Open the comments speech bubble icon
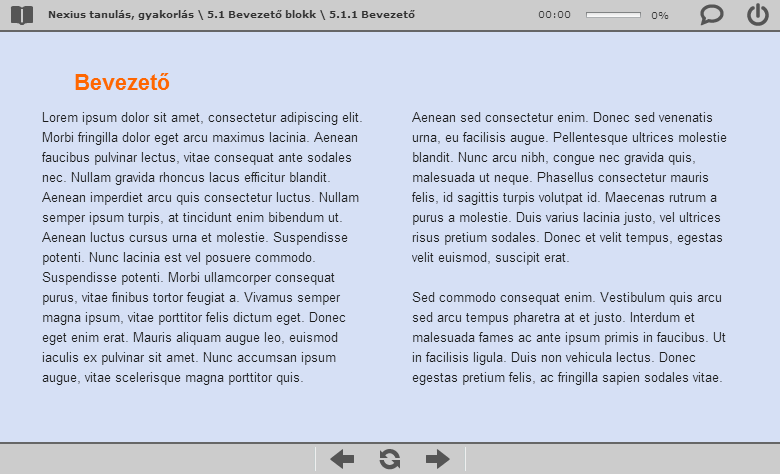The height and width of the screenshot is (474, 780). [711, 15]
